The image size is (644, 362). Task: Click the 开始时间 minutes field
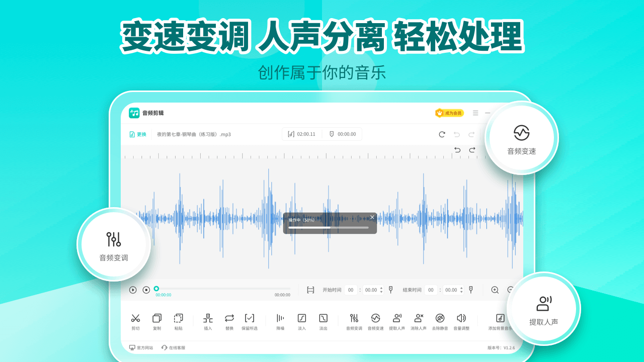tap(351, 290)
